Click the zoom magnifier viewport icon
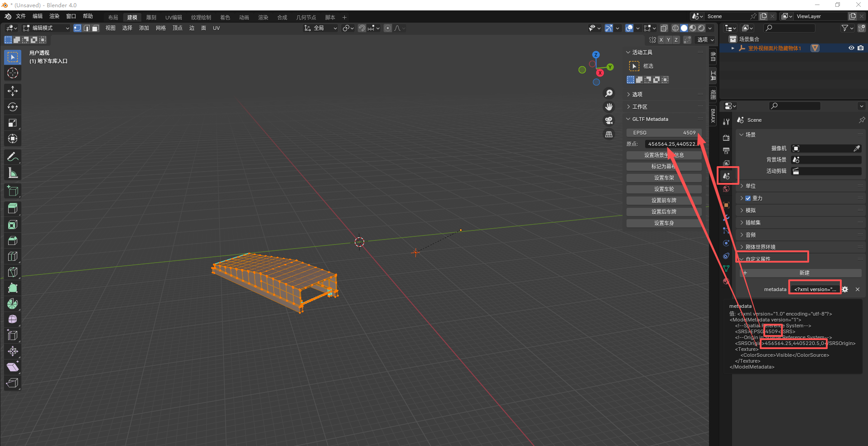This screenshot has height=446, width=868. pos(609,93)
